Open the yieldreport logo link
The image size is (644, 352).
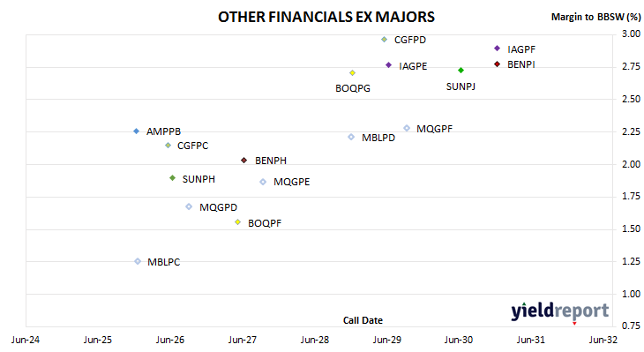[x=560, y=311]
